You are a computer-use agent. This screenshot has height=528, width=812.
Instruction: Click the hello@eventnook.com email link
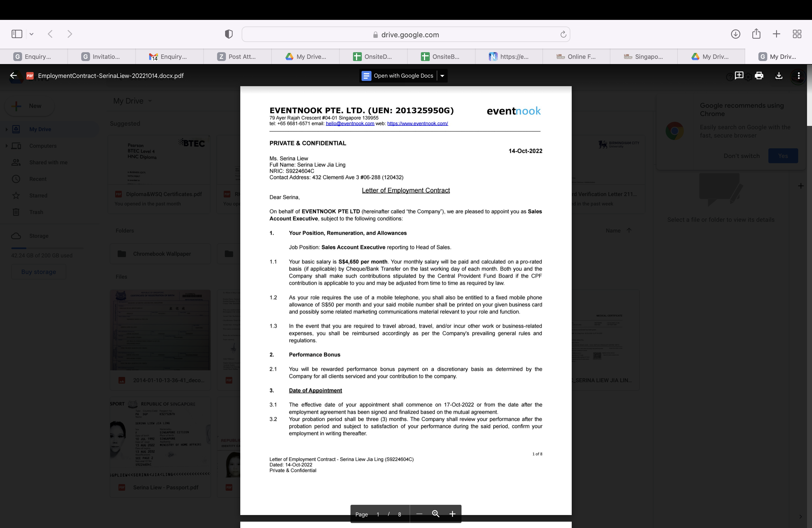[350, 123]
